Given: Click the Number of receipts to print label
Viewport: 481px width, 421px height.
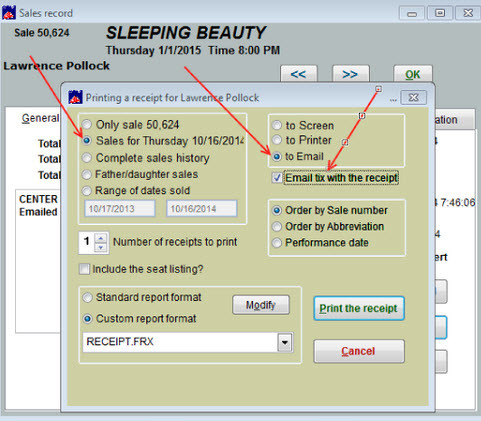Looking at the screenshot, I should 175,242.
